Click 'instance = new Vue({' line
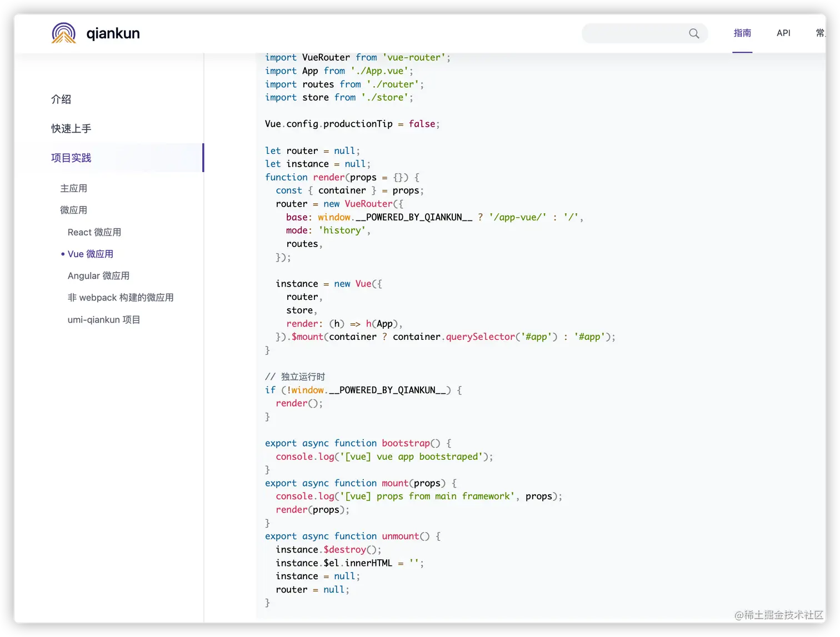This screenshot has width=840, height=637. [x=329, y=284]
